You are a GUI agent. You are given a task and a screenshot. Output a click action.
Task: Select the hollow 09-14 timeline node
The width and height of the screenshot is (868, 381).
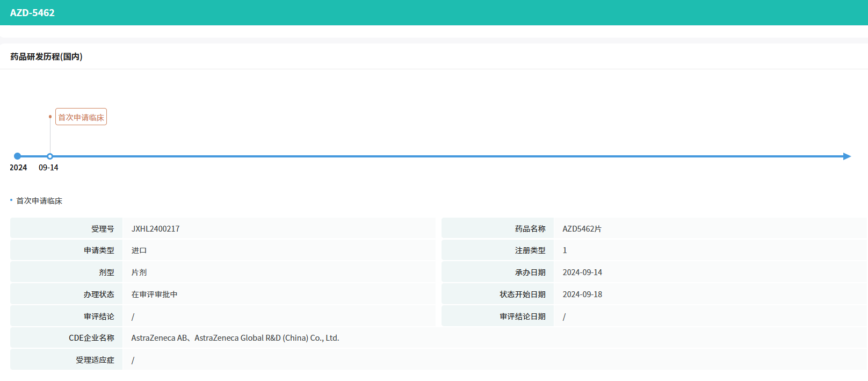pyautogui.click(x=50, y=156)
